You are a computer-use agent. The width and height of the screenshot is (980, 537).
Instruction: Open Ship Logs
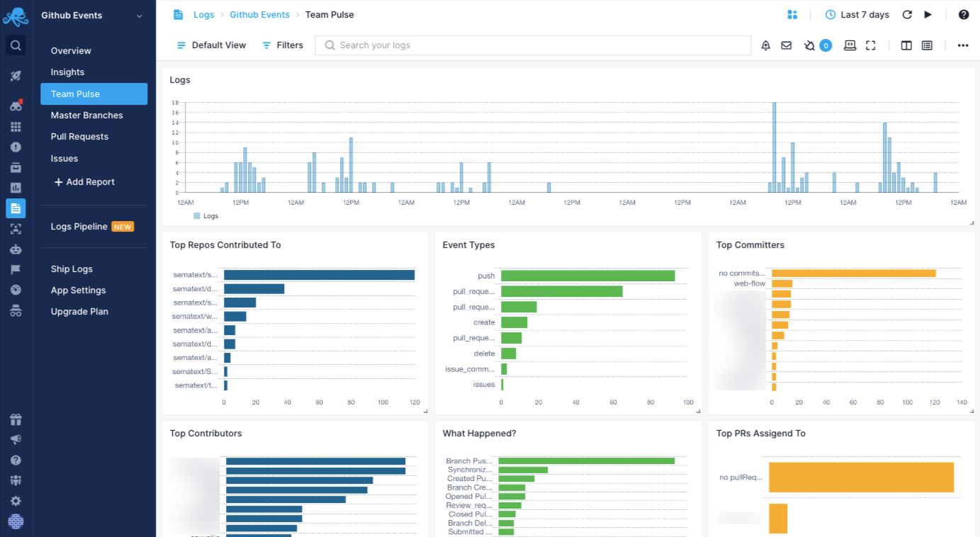[72, 269]
